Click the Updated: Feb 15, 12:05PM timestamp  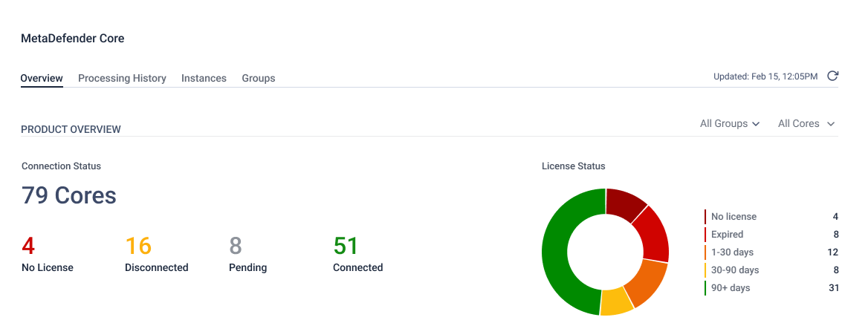point(765,77)
